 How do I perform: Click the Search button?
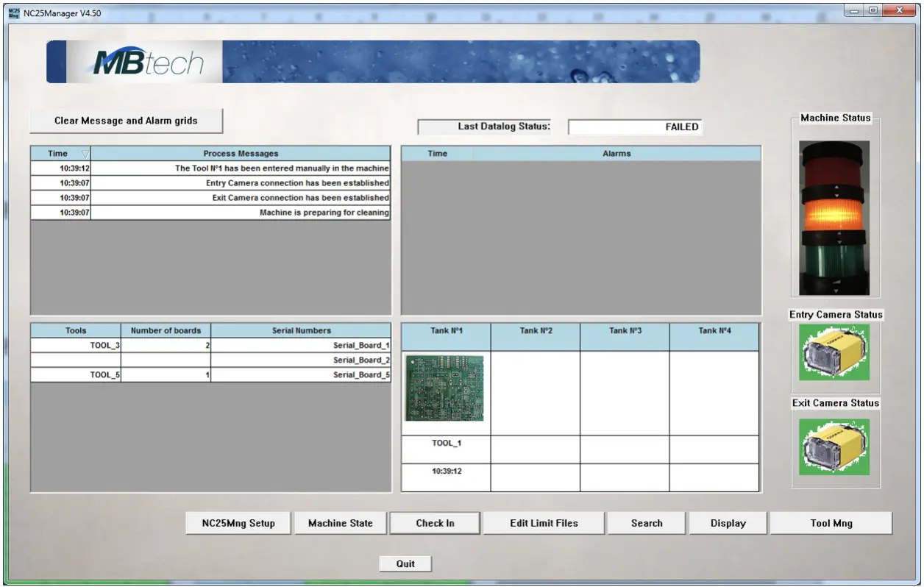647,523
